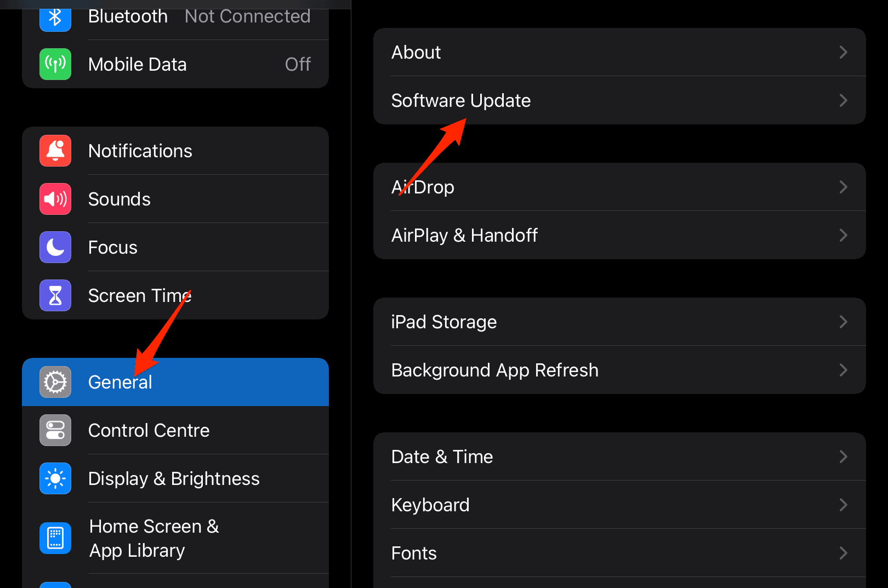This screenshot has height=588, width=888.
Task: Expand the About row chevron
Action: [843, 52]
